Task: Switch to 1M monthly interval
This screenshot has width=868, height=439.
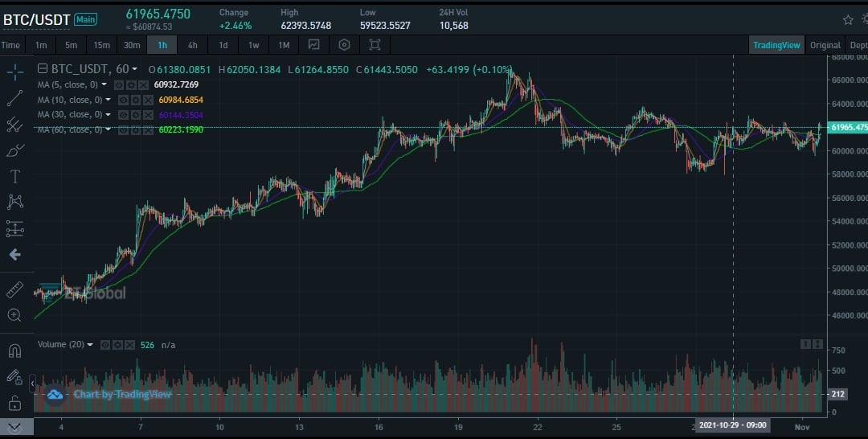Action: 284,45
